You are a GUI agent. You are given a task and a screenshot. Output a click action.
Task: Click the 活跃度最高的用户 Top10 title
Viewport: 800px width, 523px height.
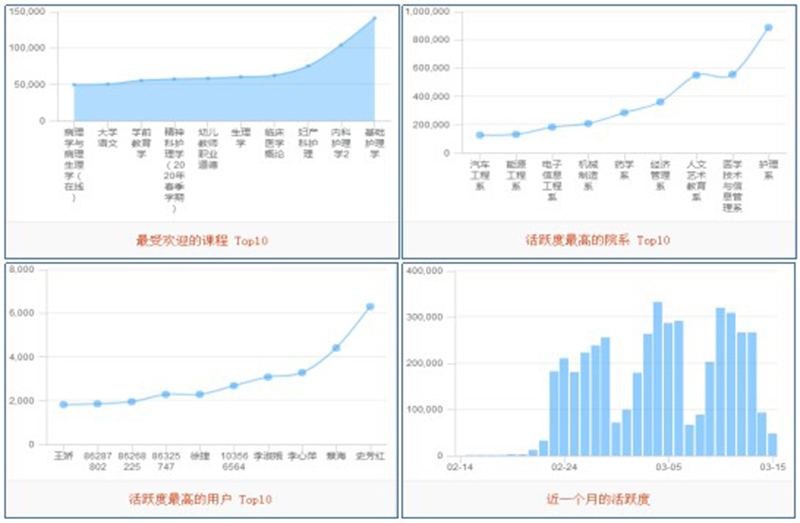pyautogui.click(x=201, y=499)
